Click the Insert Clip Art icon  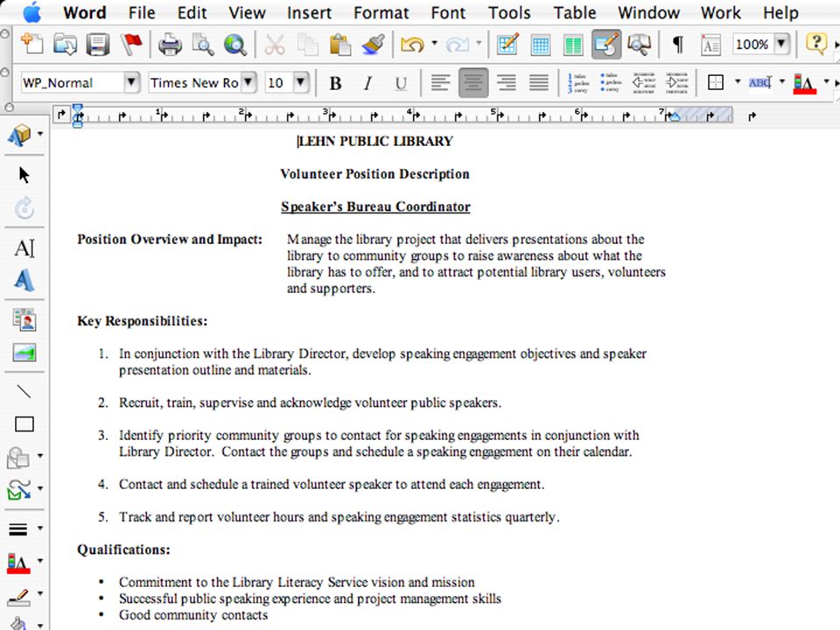point(24,320)
